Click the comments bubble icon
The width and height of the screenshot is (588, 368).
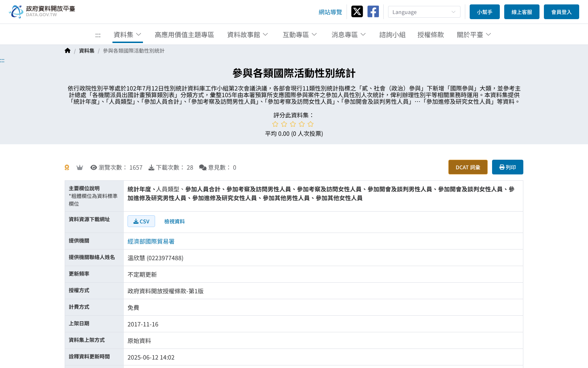[203, 167]
